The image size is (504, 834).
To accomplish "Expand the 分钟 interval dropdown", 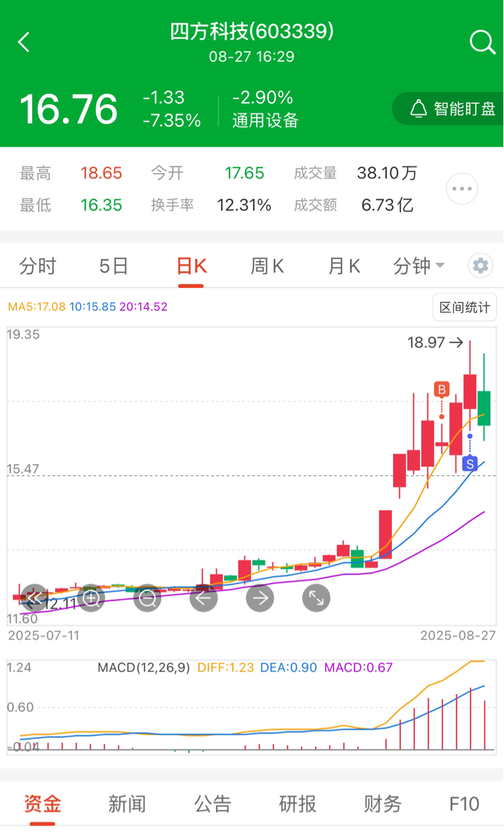I will coord(419,266).
